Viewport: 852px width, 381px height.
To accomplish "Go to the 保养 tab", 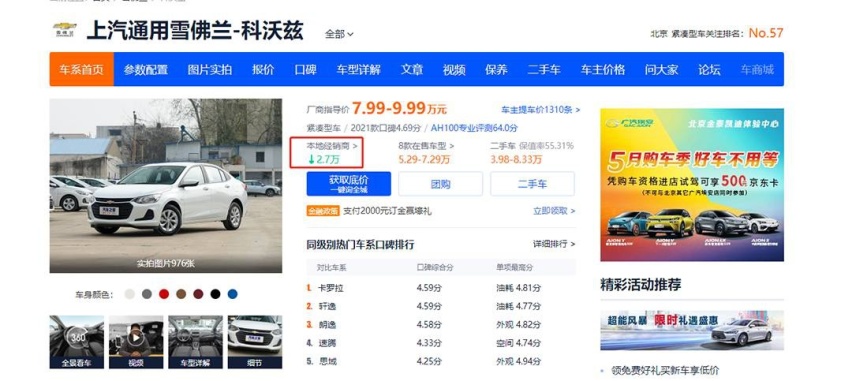I will pyautogui.click(x=497, y=70).
